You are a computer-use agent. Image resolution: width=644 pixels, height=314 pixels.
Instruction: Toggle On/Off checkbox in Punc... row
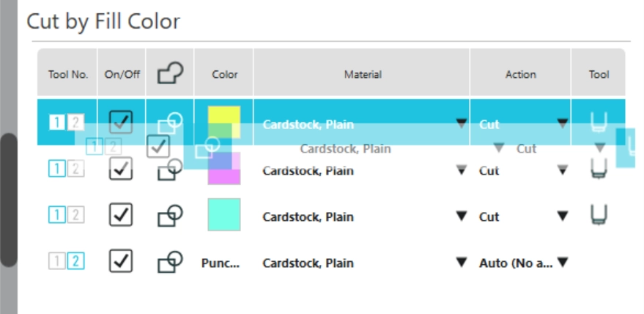coord(121,261)
